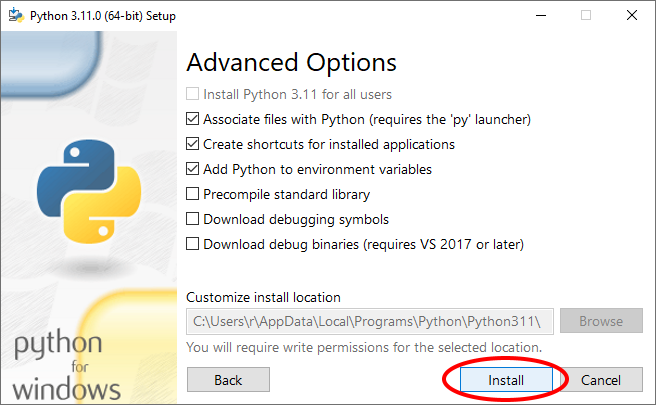The width and height of the screenshot is (656, 405).
Task: Close the Python 3.11.0 Setup window
Action: coord(632,15)
